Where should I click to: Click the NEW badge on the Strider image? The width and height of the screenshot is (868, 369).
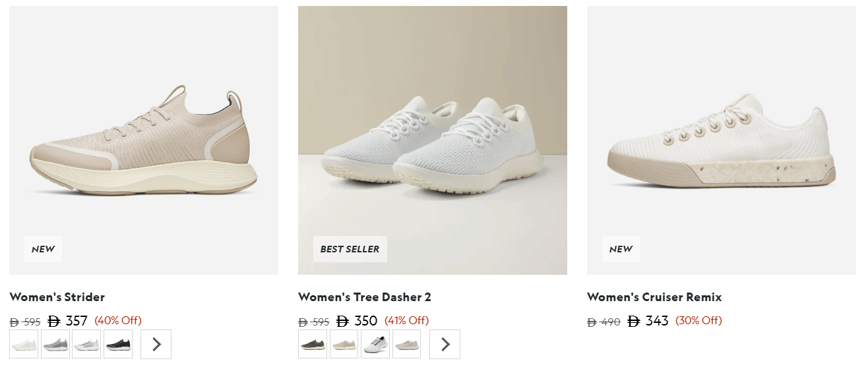pos(44,249)
